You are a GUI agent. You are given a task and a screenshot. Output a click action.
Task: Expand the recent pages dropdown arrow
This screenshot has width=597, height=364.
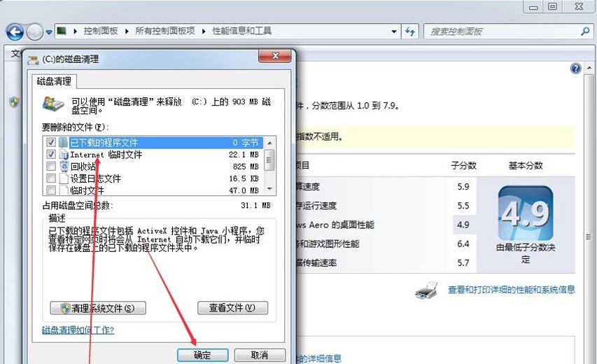point(49,32)
